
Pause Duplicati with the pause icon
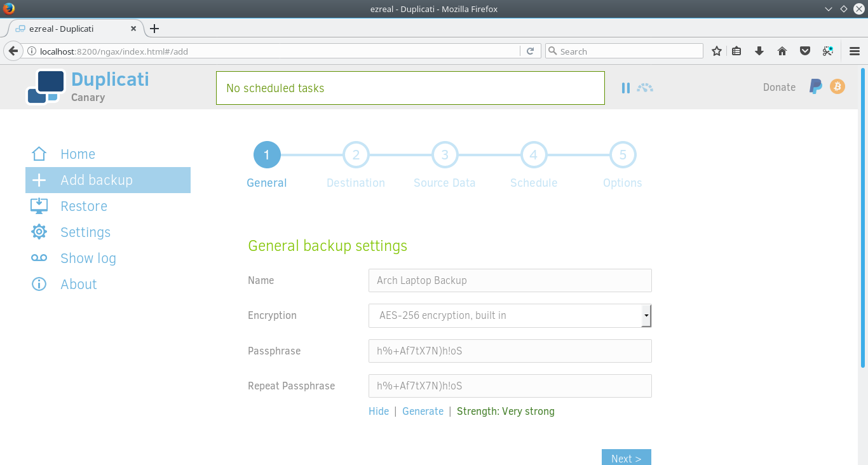(x=626, y=88)
